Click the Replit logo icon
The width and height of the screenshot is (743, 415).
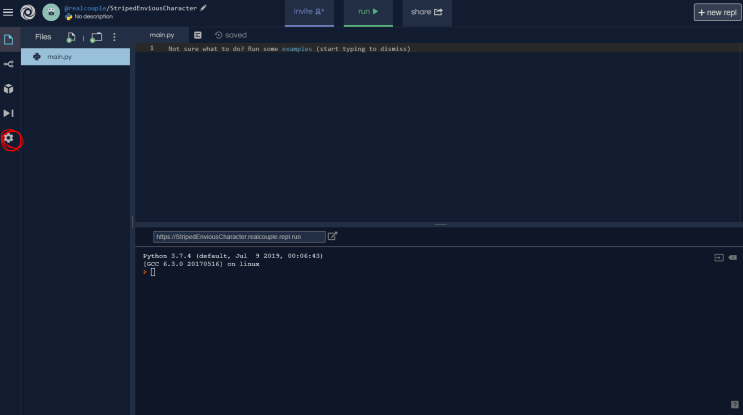(28, 12)
